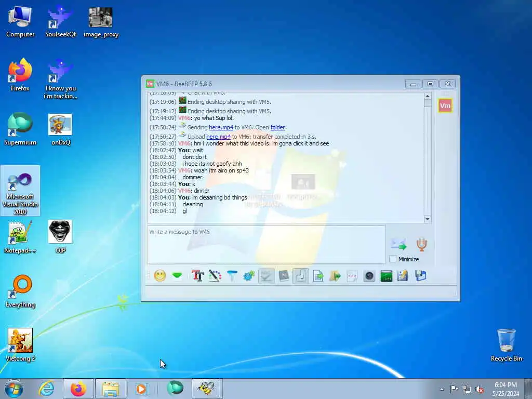
Task: Select the Everything desktop shortcut
Action: (x=20, y=291)
